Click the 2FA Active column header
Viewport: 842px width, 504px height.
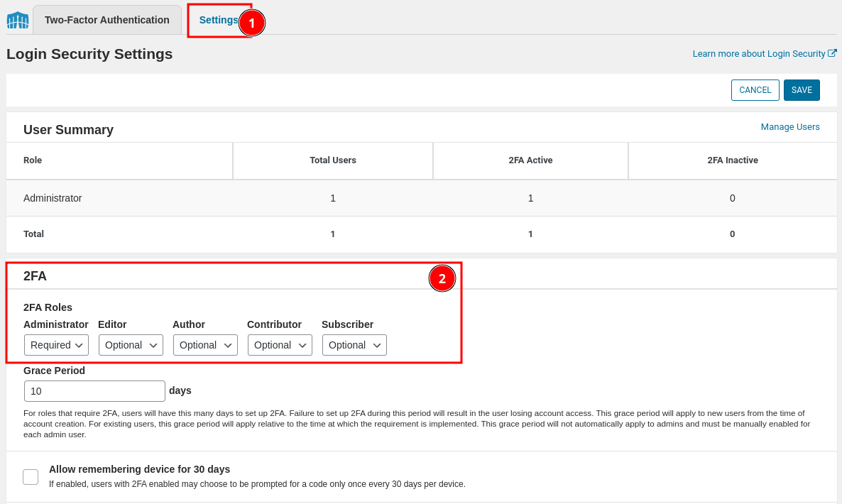pos(530,160)
